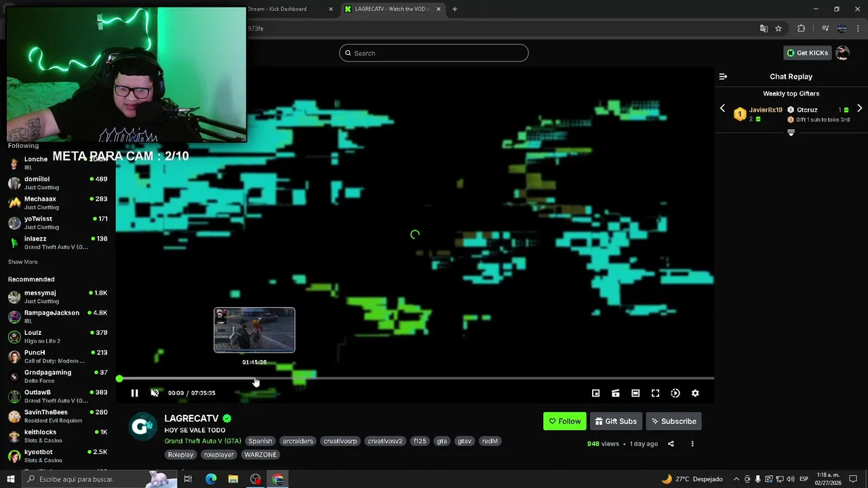Expand the weekly gifters leaderboard
Image resolution: width=868 pixels, height=488 pixels.
coord(791,133)
